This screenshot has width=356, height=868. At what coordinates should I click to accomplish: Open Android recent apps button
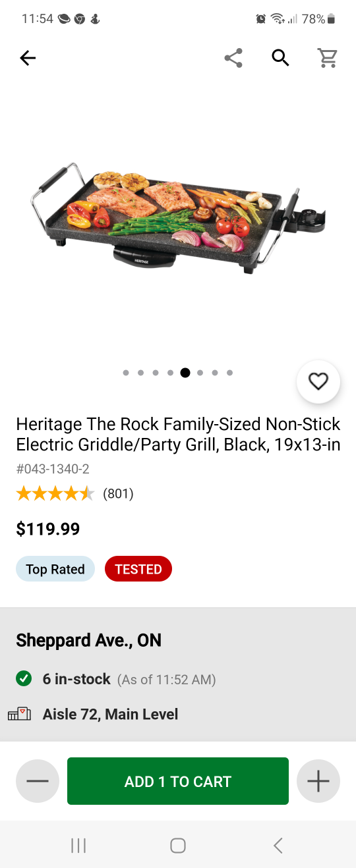click(78, 846)
